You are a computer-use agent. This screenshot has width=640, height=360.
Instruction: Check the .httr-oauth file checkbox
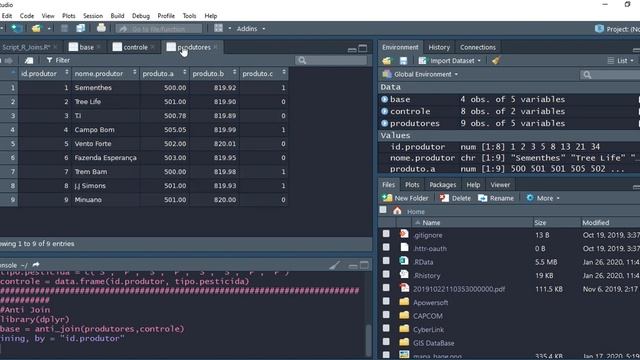click(386, 247)
